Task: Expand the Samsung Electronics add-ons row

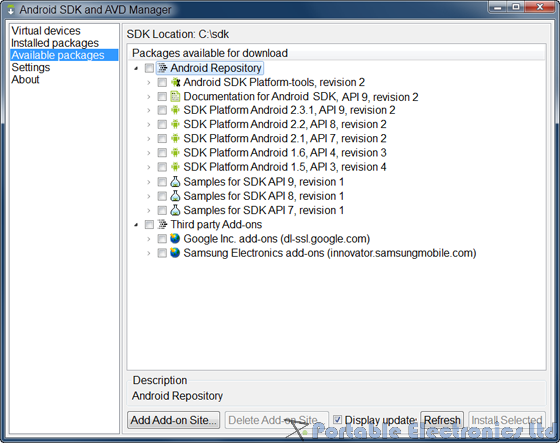Action: (149, 253)
